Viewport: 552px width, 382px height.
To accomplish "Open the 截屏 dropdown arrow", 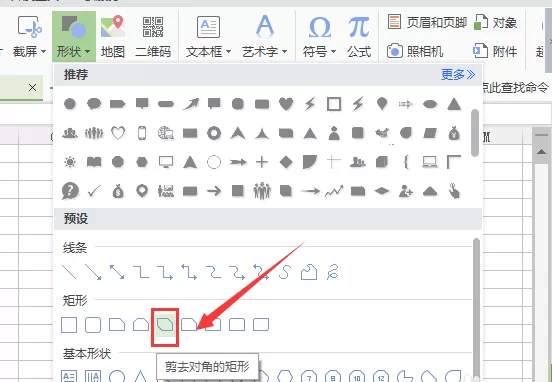I will 44,52.
